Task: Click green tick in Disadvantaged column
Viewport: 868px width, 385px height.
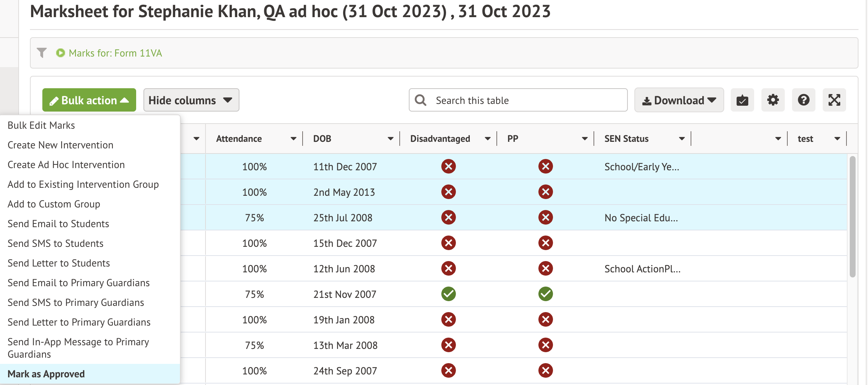Action: point(448,294)
